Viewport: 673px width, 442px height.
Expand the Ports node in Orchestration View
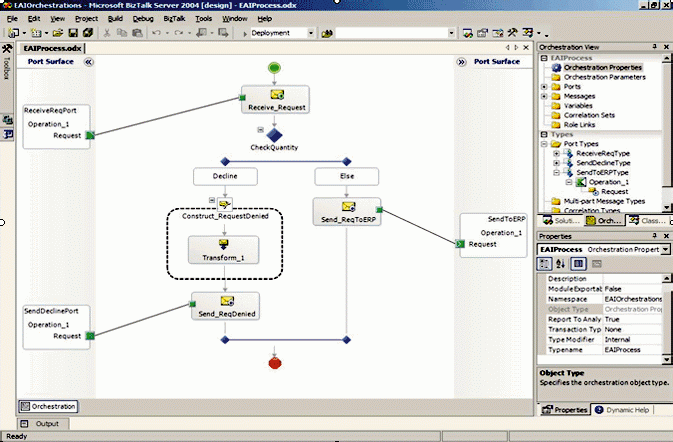tap(543, 86)
